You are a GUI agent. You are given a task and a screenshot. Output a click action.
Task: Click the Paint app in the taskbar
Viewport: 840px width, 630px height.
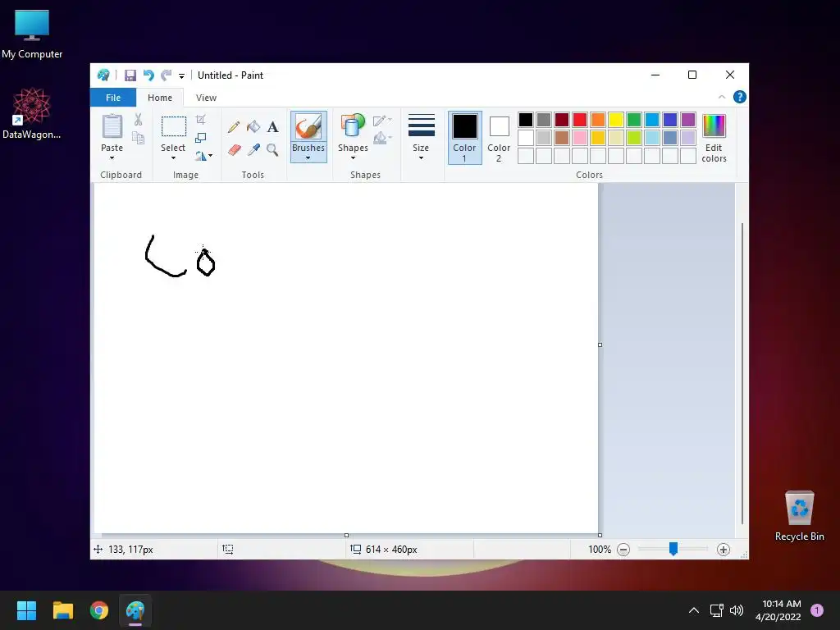click(x=135, y=610)
